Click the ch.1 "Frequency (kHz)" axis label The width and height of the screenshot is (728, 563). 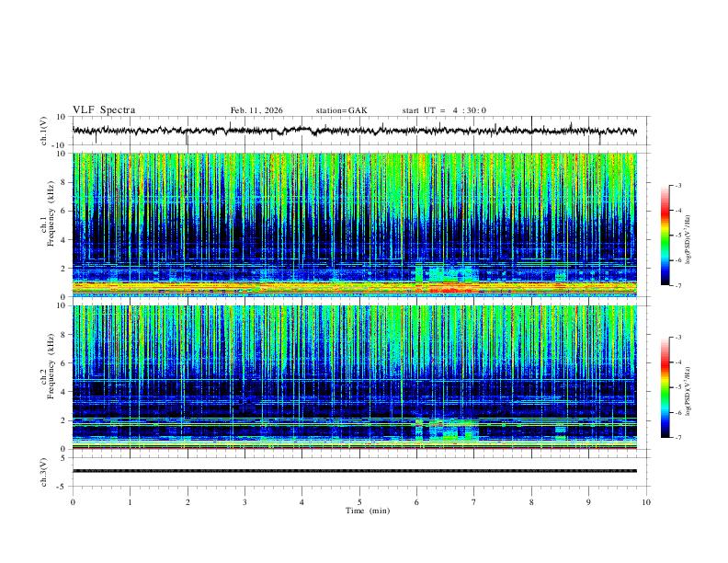tap(51, 214)
